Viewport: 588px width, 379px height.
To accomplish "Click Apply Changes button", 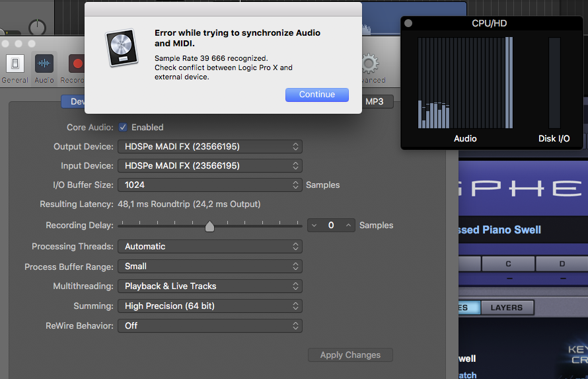I will coord(350,355).
